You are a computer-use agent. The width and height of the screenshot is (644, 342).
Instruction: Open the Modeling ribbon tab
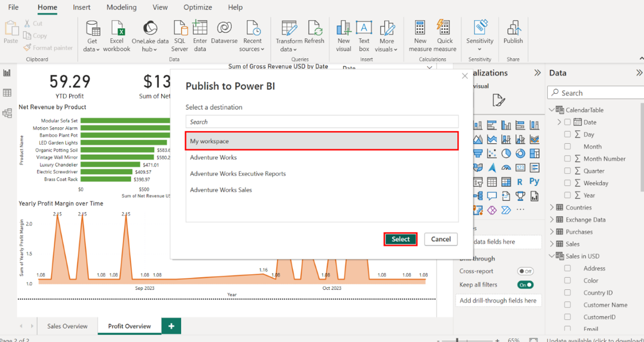121,7
